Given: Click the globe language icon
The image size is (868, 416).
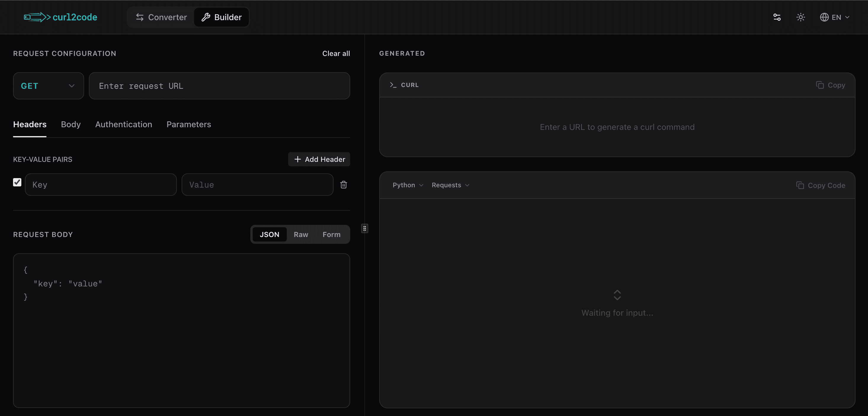Looking at the screenshot, I should 824,17.
